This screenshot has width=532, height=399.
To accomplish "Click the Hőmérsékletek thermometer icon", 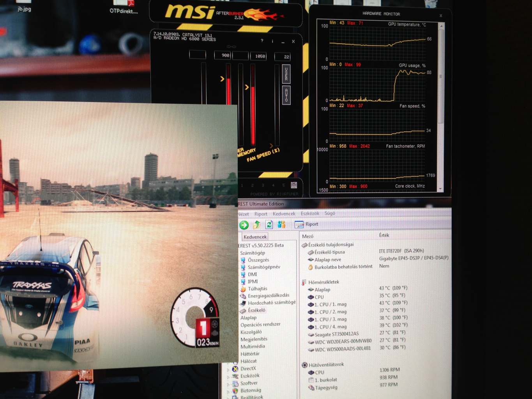I will pyautogui.click(x=304, y=282).
